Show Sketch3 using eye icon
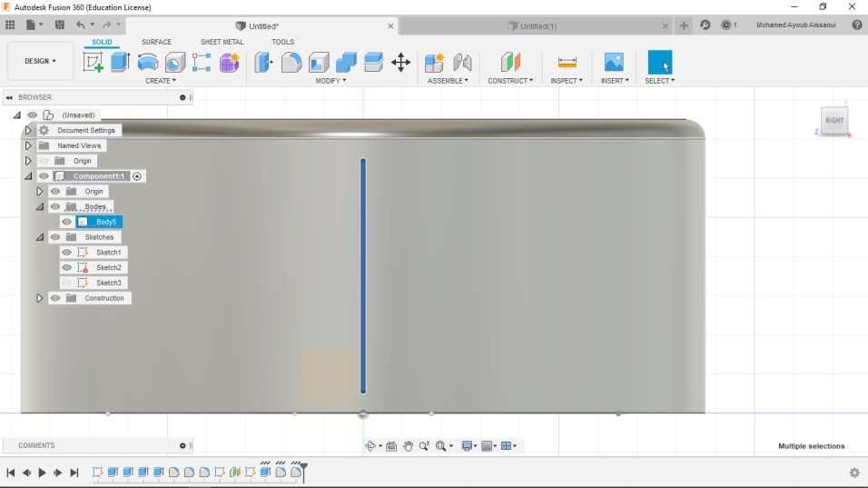Viewport: 868px width, 488px height. coord(66,283)
